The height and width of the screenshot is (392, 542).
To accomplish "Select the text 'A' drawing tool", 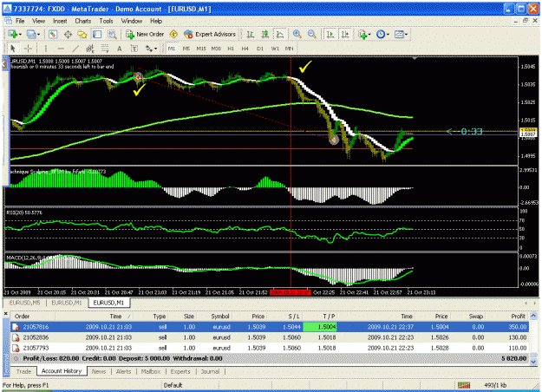I will coord(120,49).
